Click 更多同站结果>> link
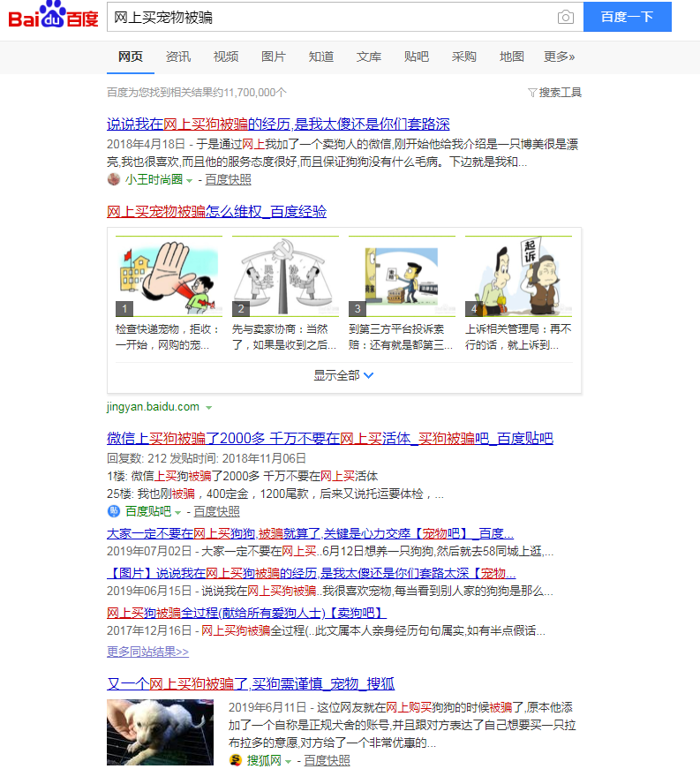 (147, 652)
